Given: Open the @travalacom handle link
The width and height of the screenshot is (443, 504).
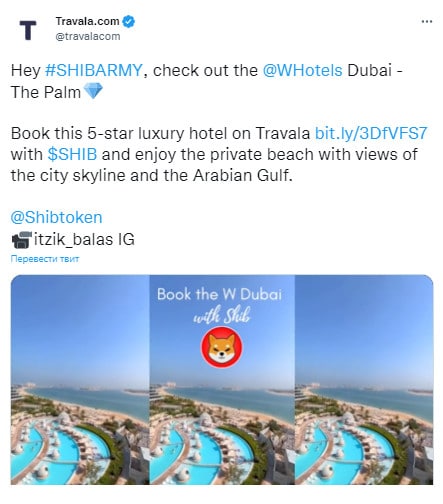Looking at the screenshot, I should pos(88,36).
